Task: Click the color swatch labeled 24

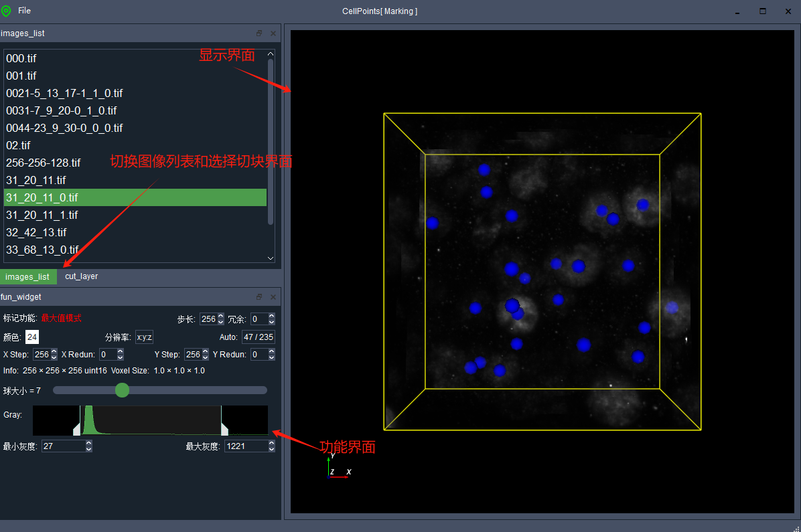Action: (x=32, y=337)
